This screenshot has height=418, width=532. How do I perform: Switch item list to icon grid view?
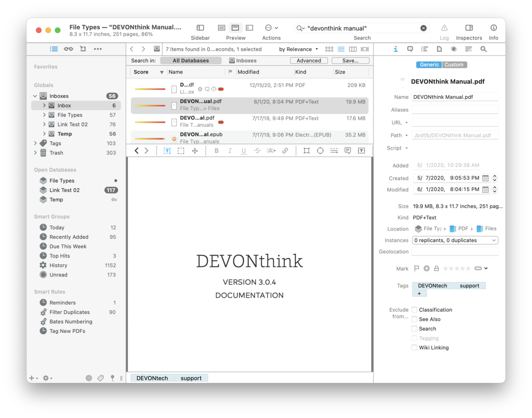(x=329, y=49)
